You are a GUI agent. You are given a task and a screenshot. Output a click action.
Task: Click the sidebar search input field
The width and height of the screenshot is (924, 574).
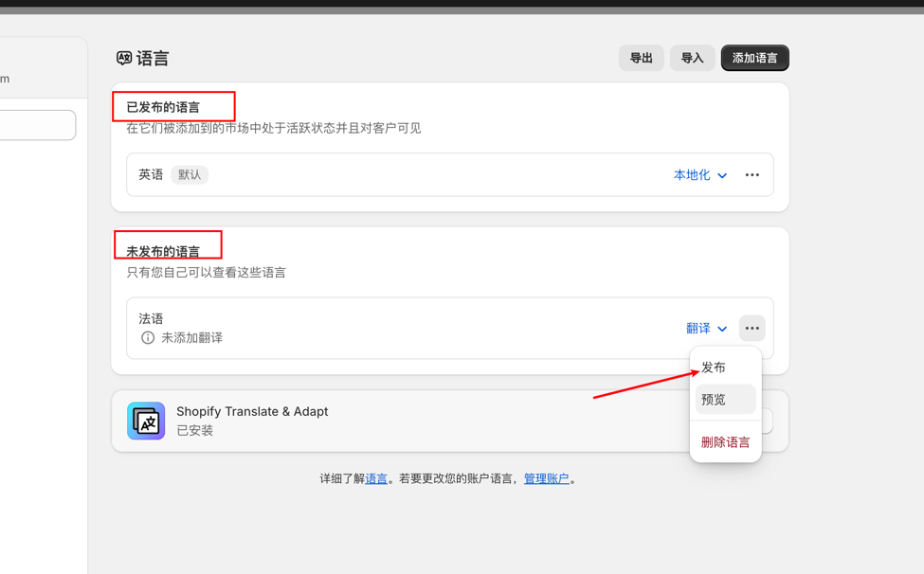tap(37, 125)
